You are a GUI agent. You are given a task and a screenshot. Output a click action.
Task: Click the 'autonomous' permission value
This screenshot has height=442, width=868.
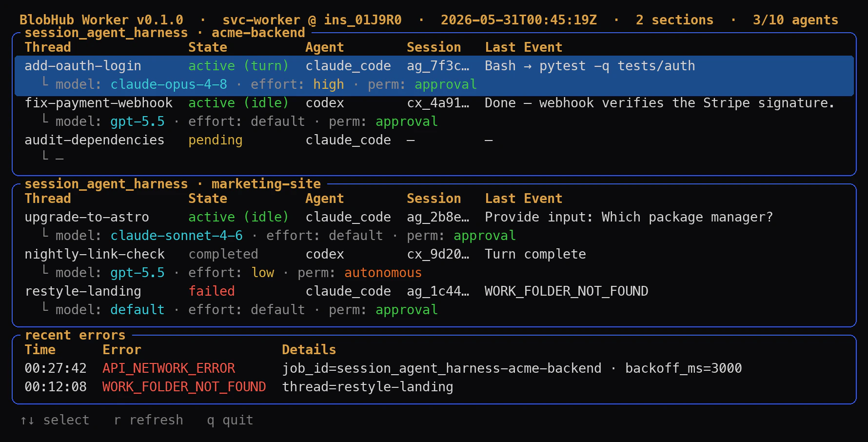(383, 273)
